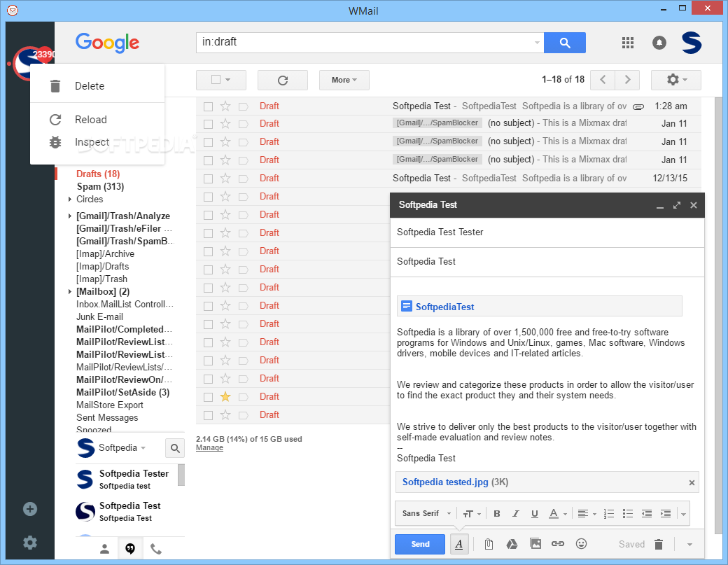Click the blue search magnifier button

(x=565, y=43)
